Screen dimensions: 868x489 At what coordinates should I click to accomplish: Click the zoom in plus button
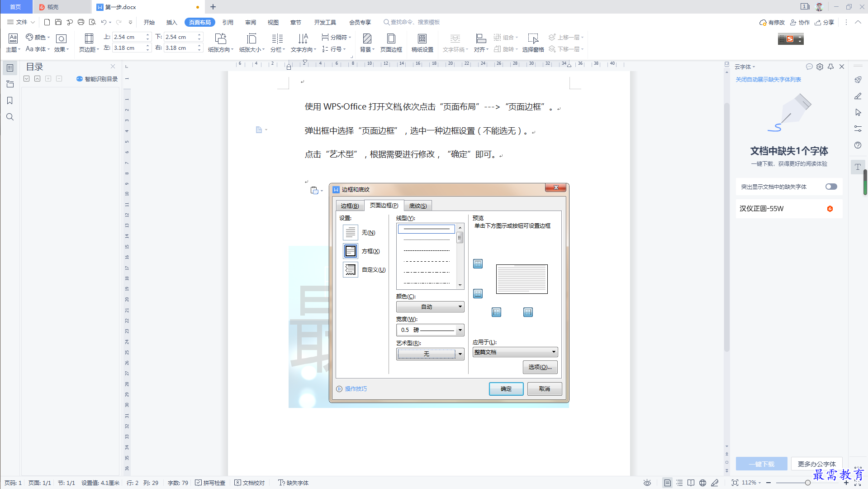[846, 483]
